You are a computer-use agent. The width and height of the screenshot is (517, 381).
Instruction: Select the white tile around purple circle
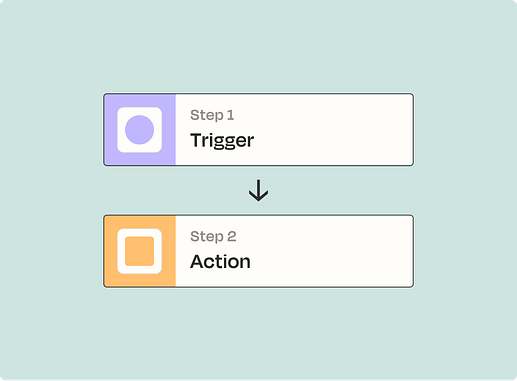[x=139, y=130]
